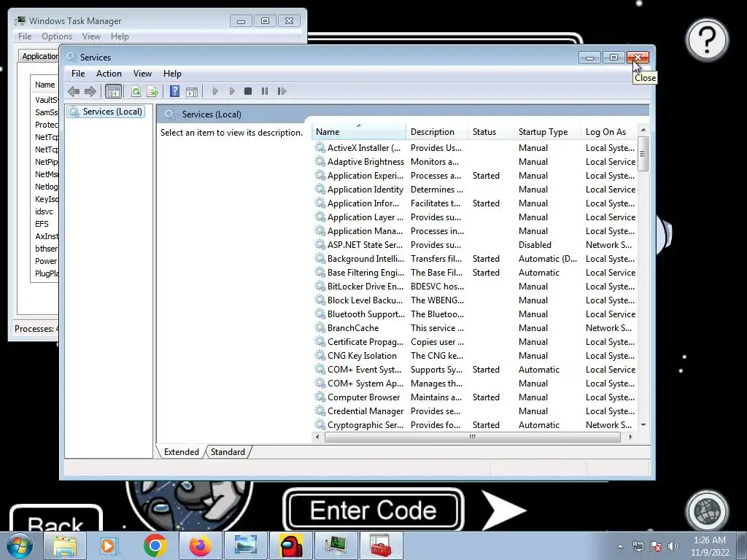This screenshot has height=560, width=747.
Task: Open the View menu in Services
Action: (142, 74)
